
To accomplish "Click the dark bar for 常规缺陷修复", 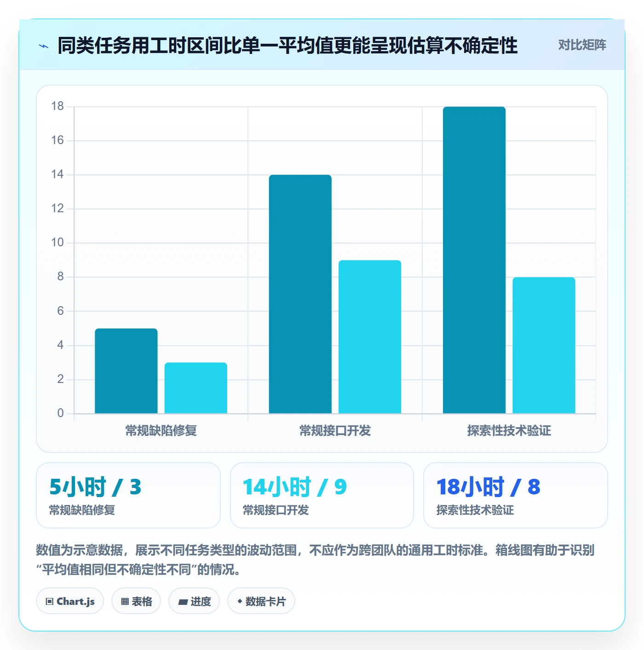I will [126, 371].
